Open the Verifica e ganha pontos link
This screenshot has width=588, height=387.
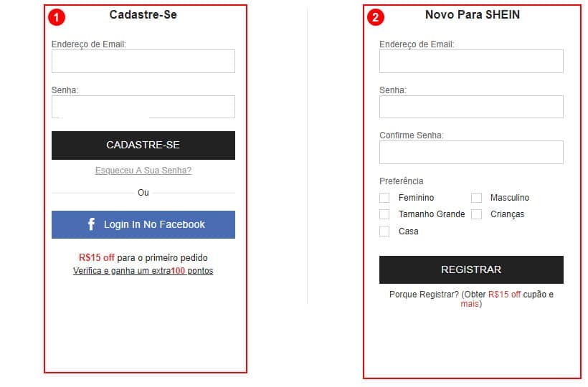pyautogui.click(x=143, y=270)
